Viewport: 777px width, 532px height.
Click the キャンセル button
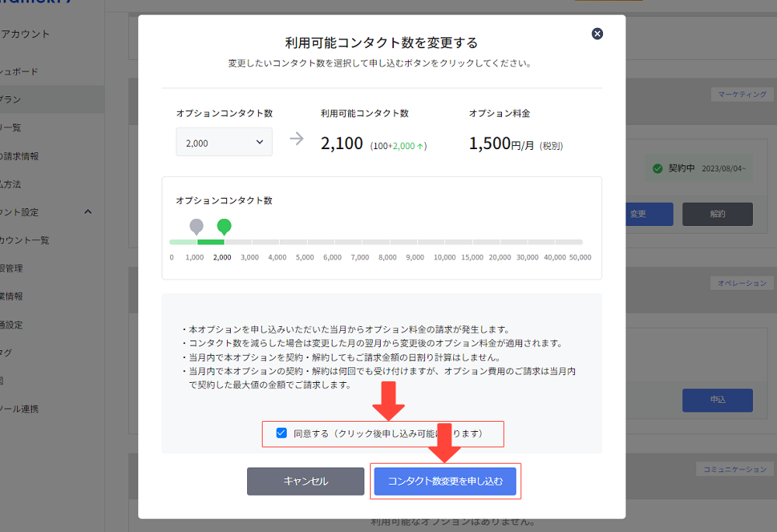[x=305, y=481]
